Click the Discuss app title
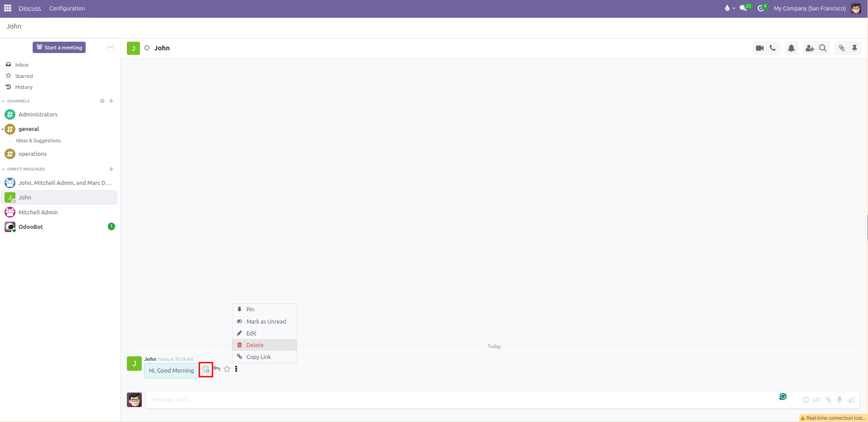 (x=30, y=8)
